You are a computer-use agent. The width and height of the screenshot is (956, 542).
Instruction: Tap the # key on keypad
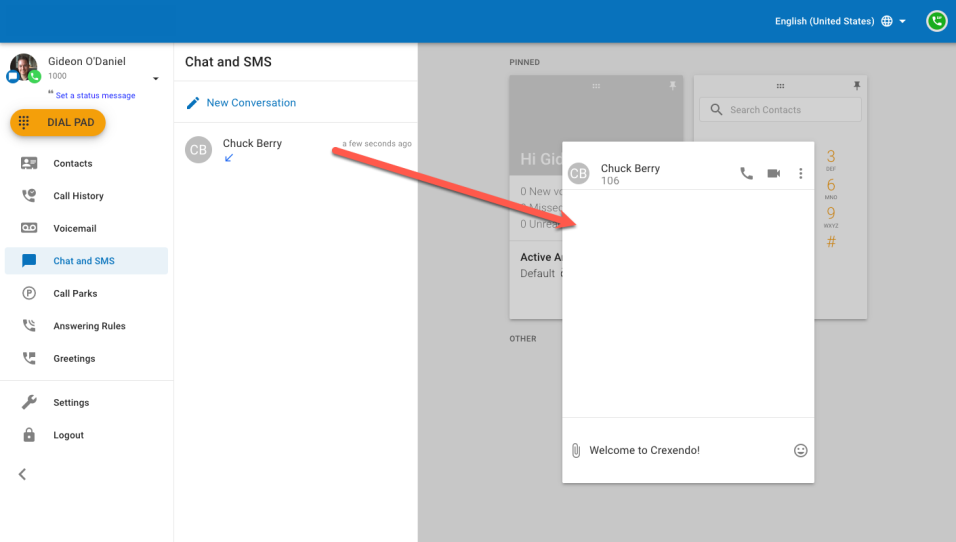pos(831,242)
